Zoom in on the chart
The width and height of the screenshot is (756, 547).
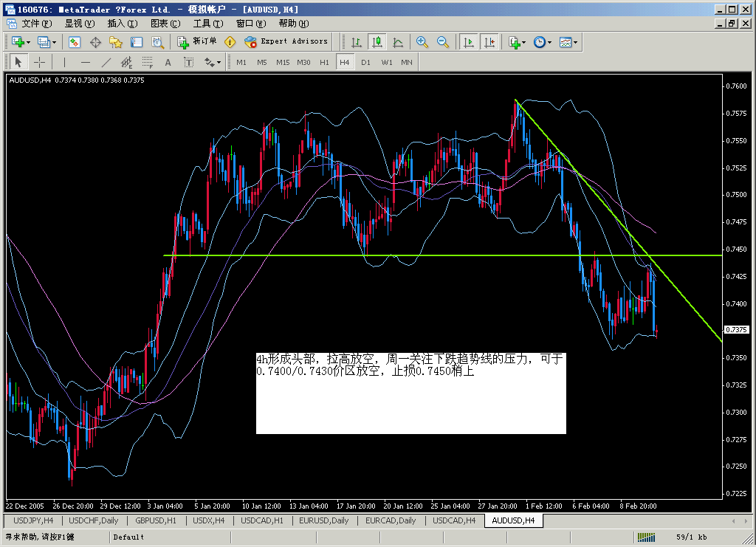422,42
